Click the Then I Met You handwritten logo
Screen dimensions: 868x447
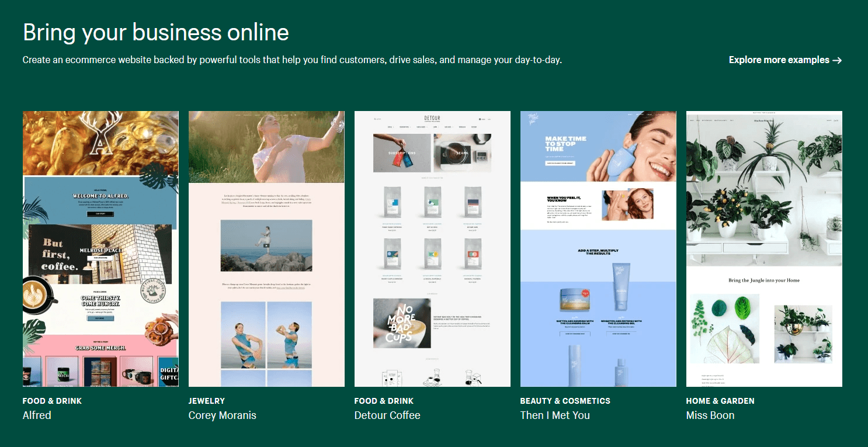[533, 117]
